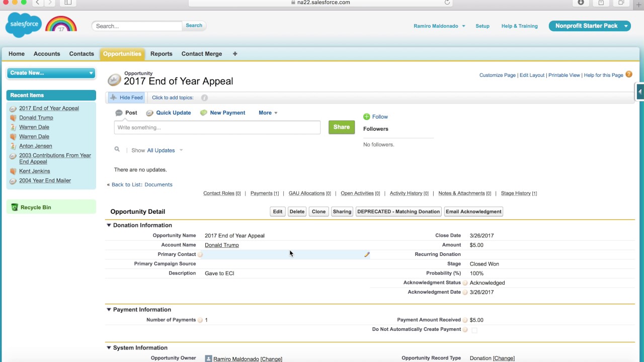Screen dimensions: 644x362
Task: Click the topics info icon
Action: [x=204, y=98]
